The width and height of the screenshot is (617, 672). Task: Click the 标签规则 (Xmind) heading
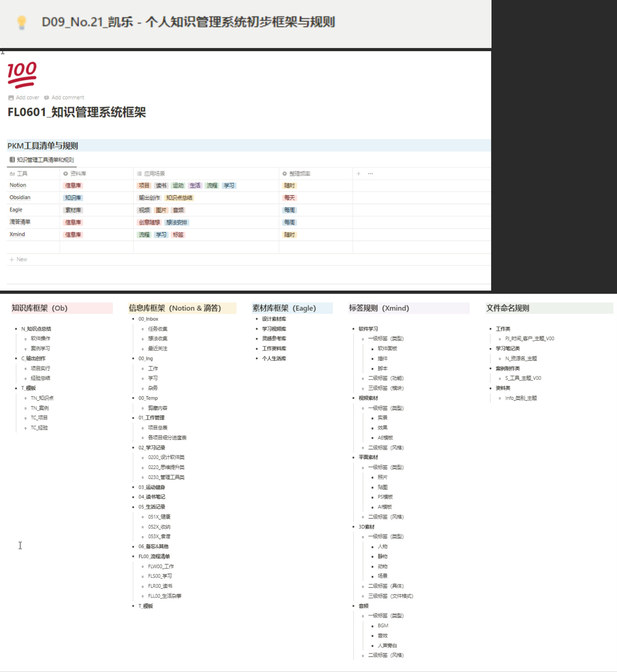click(x=379, y=308)
